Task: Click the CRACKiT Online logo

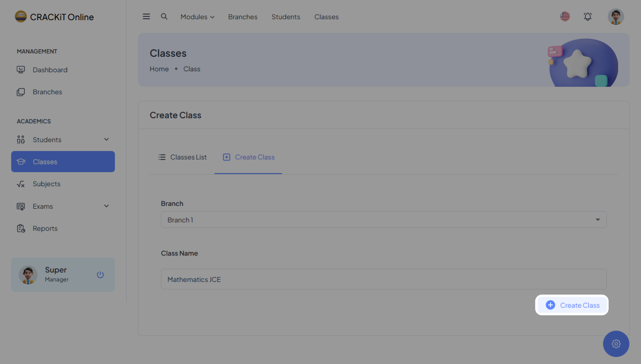Action: (x=54, y=17)
